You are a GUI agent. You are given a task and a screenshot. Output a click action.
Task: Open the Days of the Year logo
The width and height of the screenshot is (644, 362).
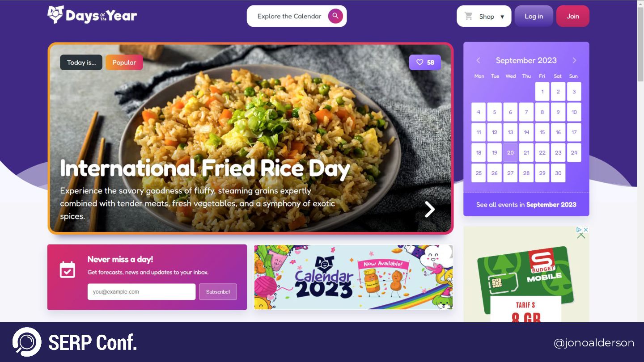pyautogui.click(x=92, y=15)
